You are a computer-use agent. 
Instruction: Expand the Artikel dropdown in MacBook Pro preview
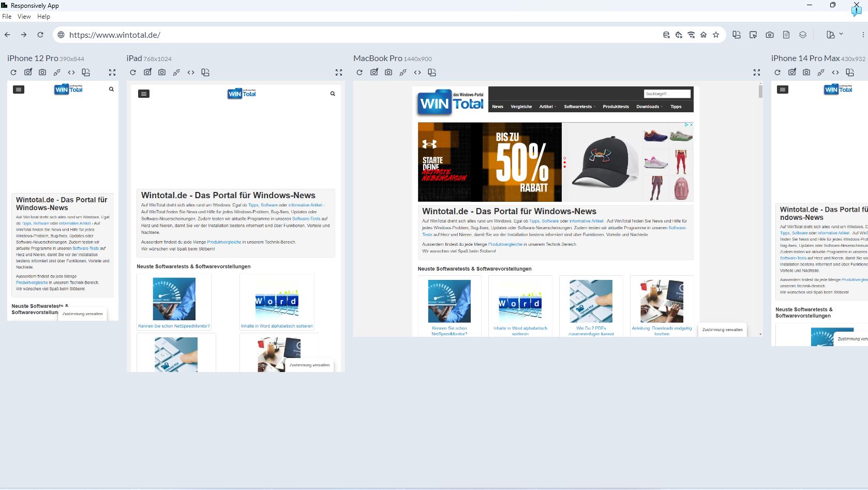(548, 107)
